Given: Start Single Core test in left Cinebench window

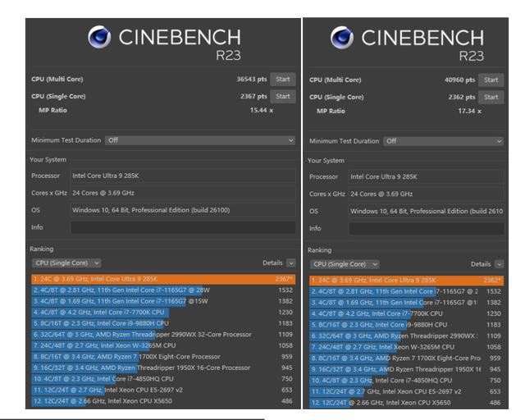Looking at the screenshot, I should coord(283,97).
